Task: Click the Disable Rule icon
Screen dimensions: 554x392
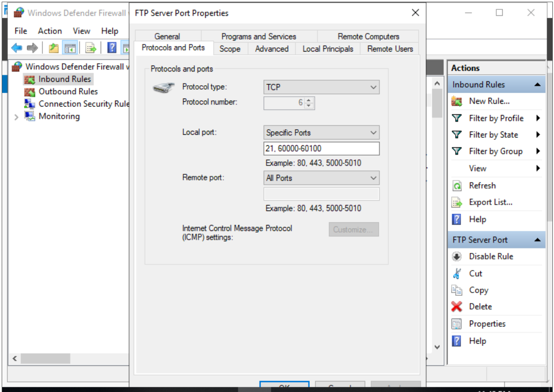Action: coord(457,256)
